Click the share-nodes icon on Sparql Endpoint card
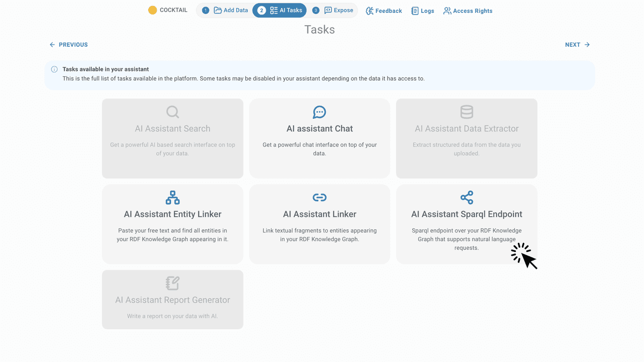Viewport: 644px width, 362px height. pos(467,197)
